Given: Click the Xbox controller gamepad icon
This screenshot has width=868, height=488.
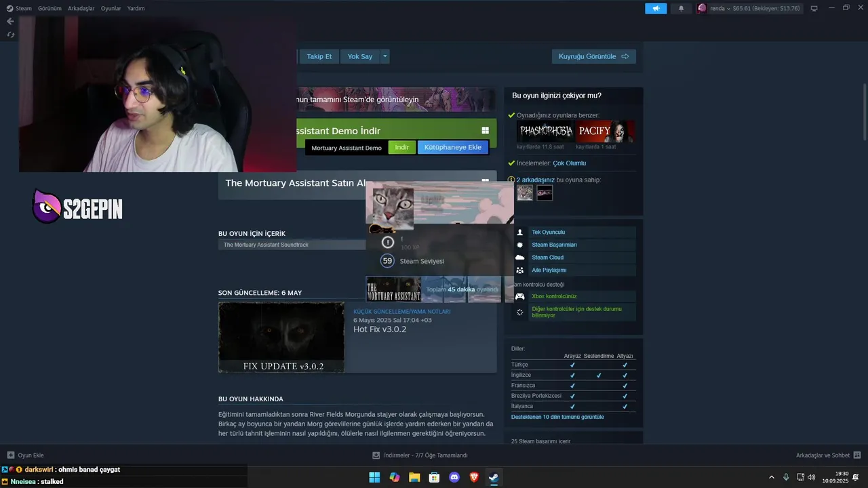Looking at the screenshot, I should (520, 296).
